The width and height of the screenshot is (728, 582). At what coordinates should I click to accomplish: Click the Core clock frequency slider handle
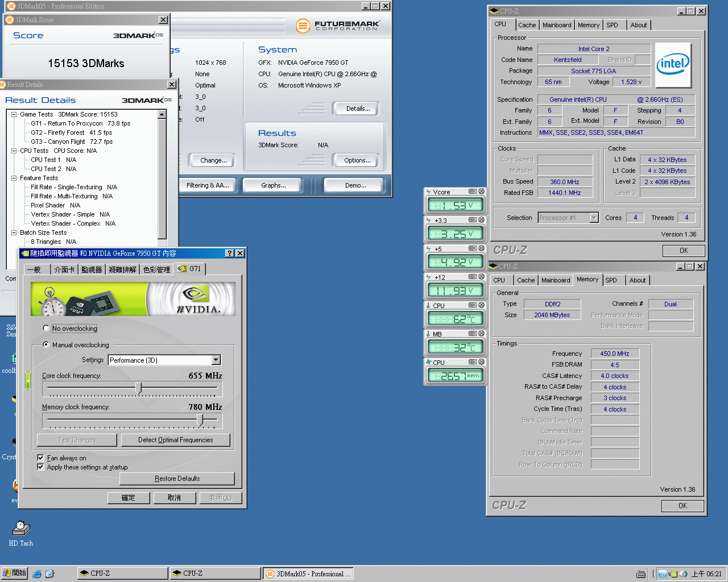pos(138,388)
